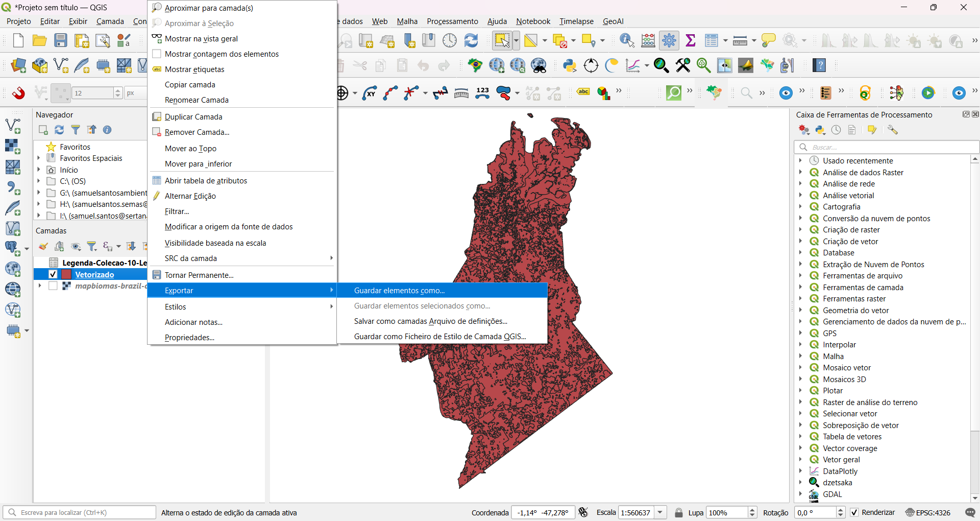This screenshot has height=521, width=980.
Task: Refresh the Navegador browser panel
Action: (x=59, y=130)
